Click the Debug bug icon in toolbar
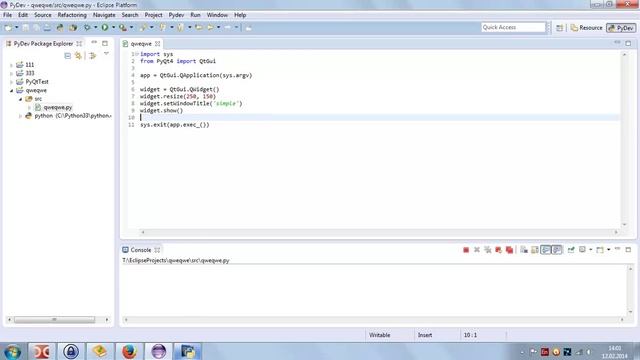 [x=87, y=27]
